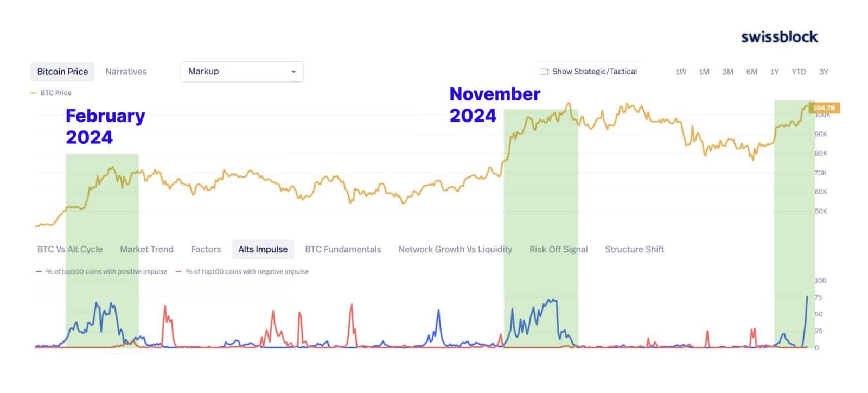Switch to BTC Fundamentals tab
This screenshot has width=868, height=393.
coord(343,249)
